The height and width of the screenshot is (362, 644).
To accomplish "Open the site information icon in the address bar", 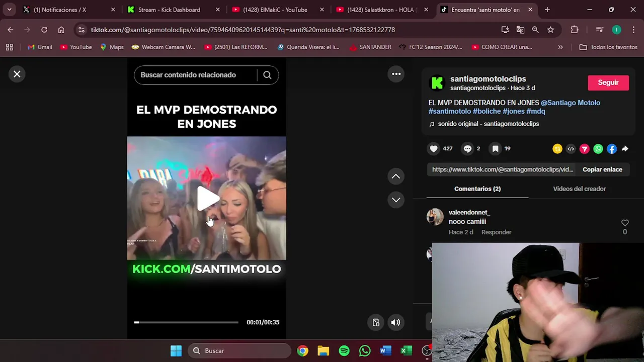I will pos(82,30).
